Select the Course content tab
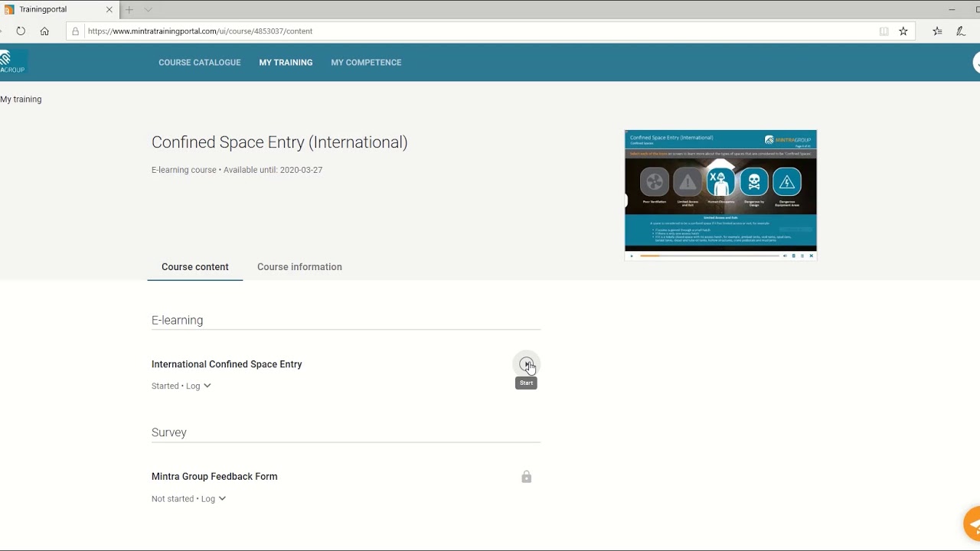Image resolution: width=980 pixels, height=551 pixels. point(195,267)
